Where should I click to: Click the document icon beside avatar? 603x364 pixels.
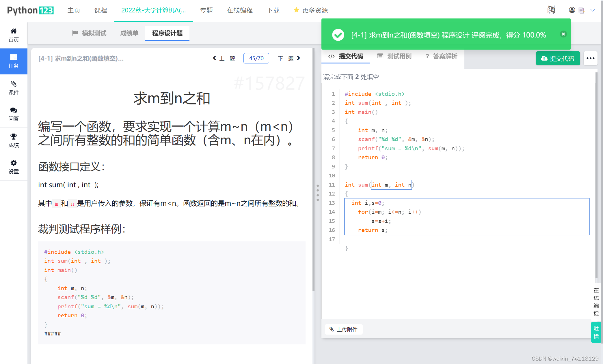581,10
